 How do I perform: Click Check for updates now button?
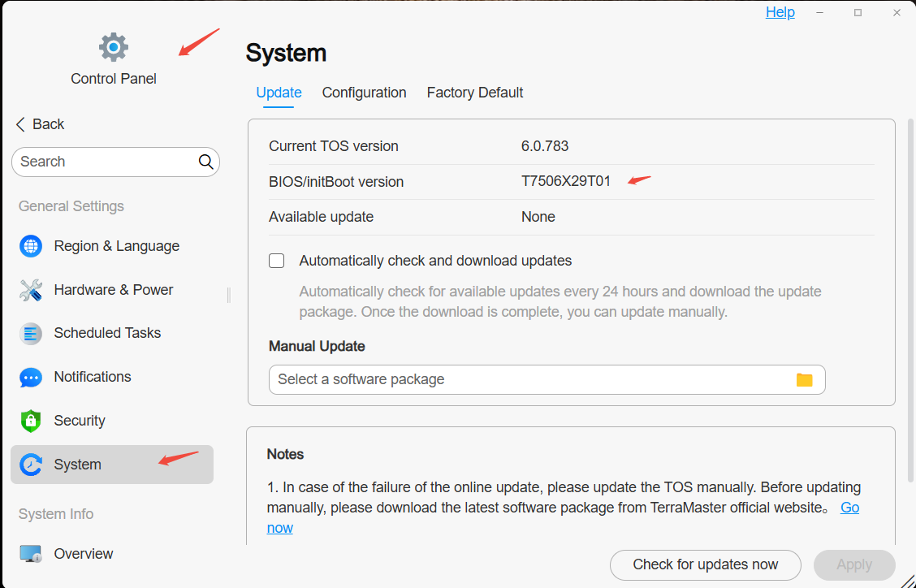(705, 564)
